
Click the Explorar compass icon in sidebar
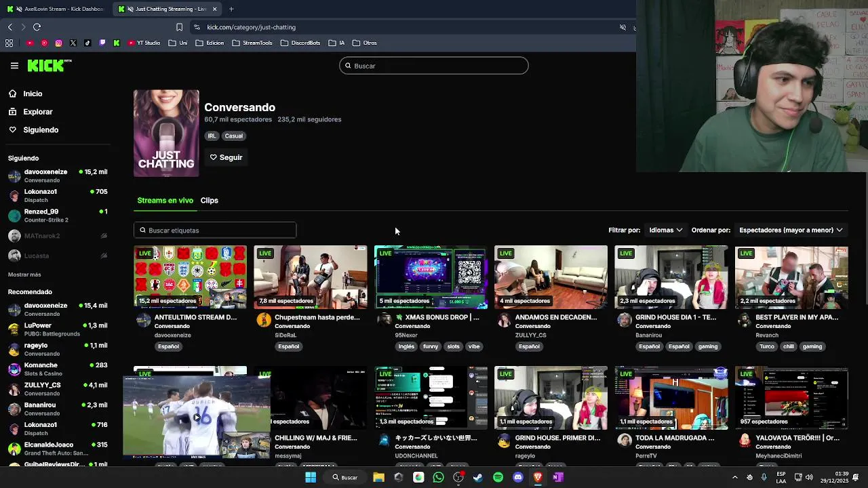coord(13,112)
